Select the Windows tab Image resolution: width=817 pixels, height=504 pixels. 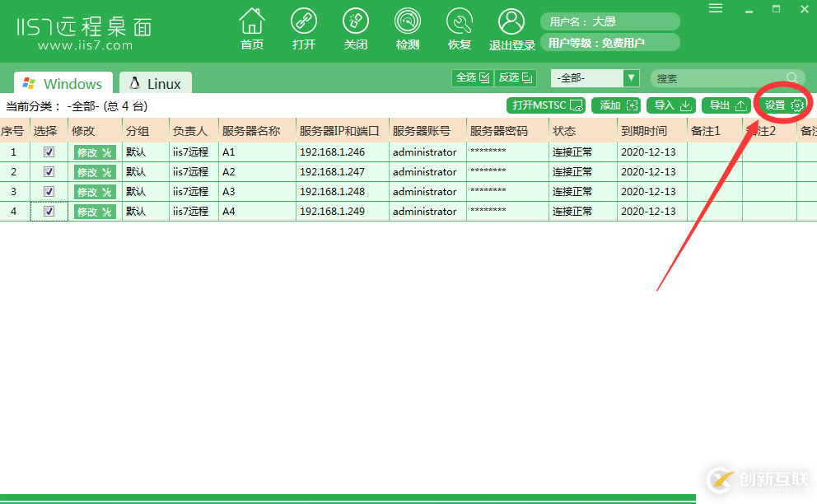coord(63,82)
